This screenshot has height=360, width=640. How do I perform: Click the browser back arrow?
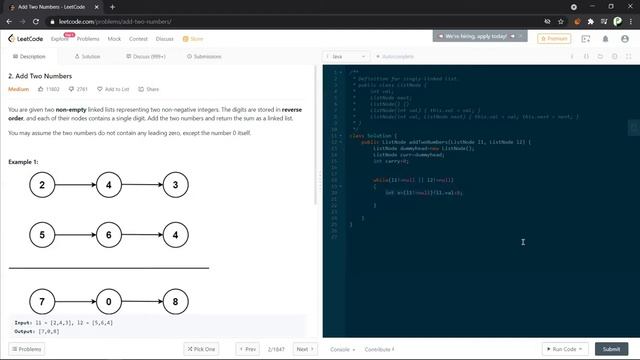click(9, 21)
